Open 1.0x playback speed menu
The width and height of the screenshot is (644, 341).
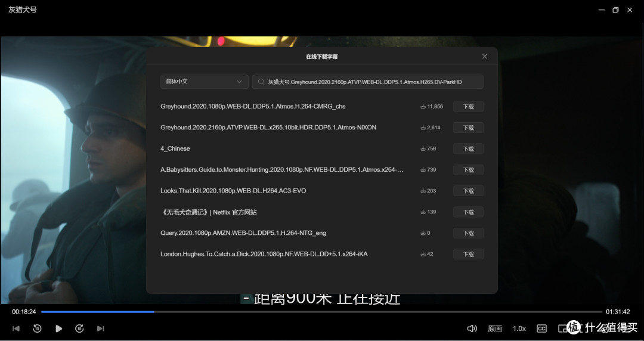519,328
